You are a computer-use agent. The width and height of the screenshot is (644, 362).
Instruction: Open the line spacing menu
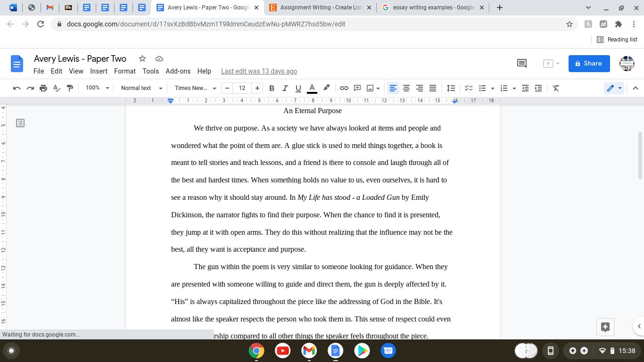tap(451, 88)
